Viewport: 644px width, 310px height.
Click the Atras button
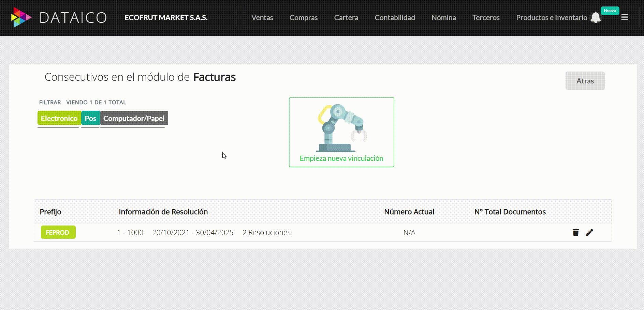585,81
